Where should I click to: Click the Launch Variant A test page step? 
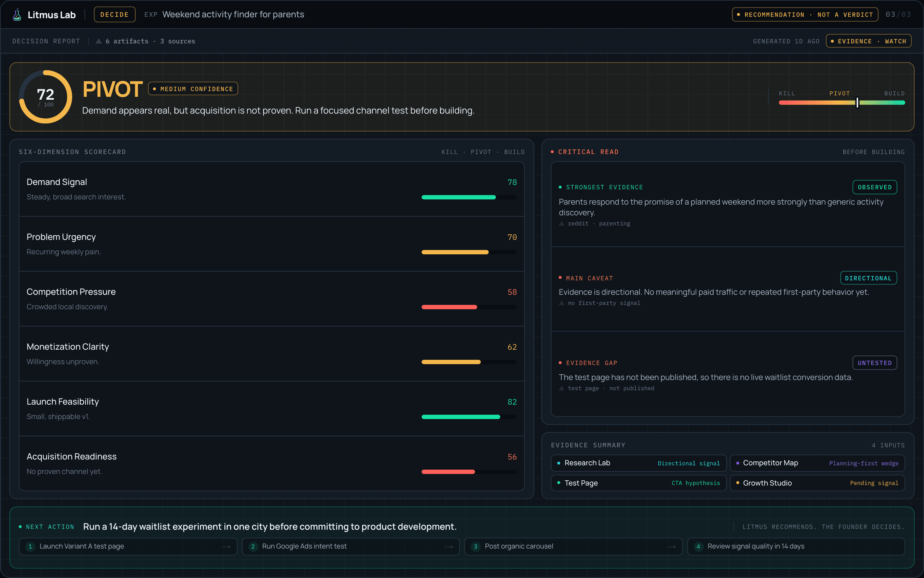tap(128, 547)
